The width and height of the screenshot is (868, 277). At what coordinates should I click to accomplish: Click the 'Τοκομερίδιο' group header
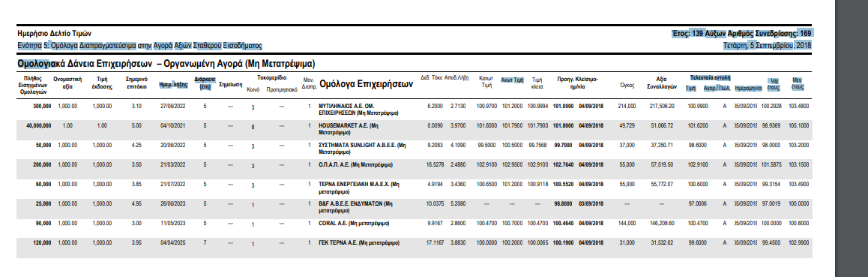pyautogui.click(x=271, y=78)
